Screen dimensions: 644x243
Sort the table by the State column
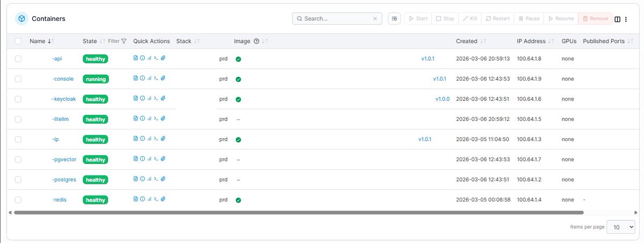pyautogui.click(x=94, y=41)
